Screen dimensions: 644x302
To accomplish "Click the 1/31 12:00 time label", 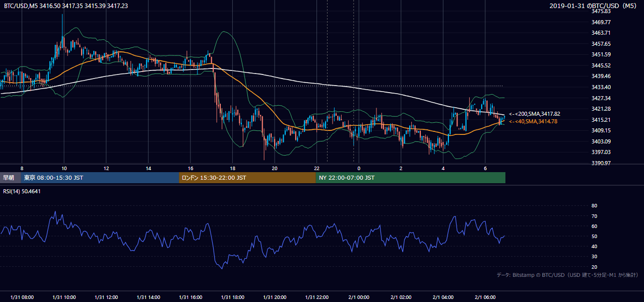I will click(x=106, y=297).
